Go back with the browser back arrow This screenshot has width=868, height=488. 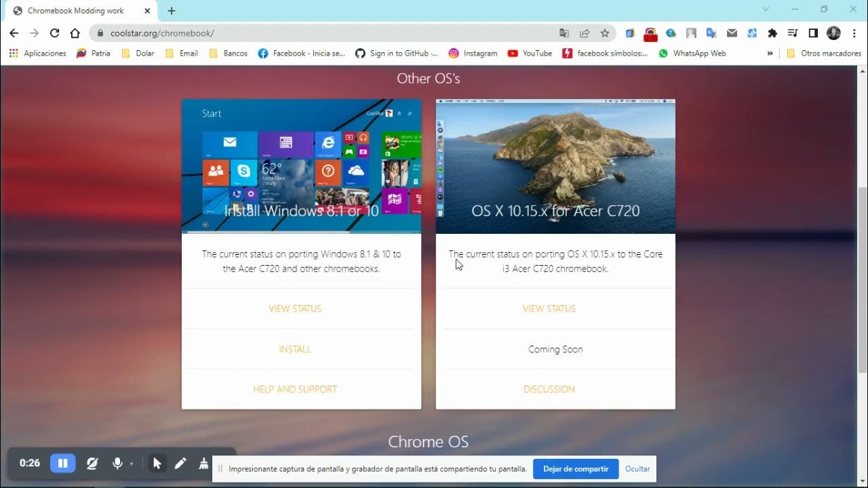pos(14,33)
